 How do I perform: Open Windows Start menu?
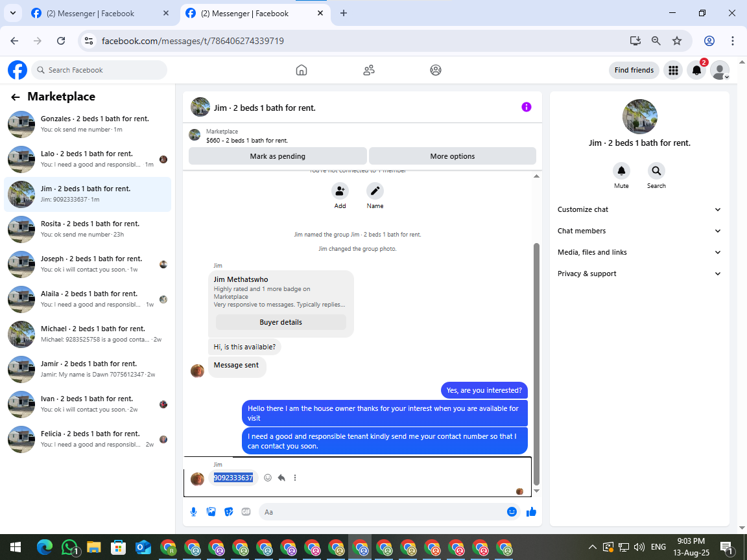(16, 547)
